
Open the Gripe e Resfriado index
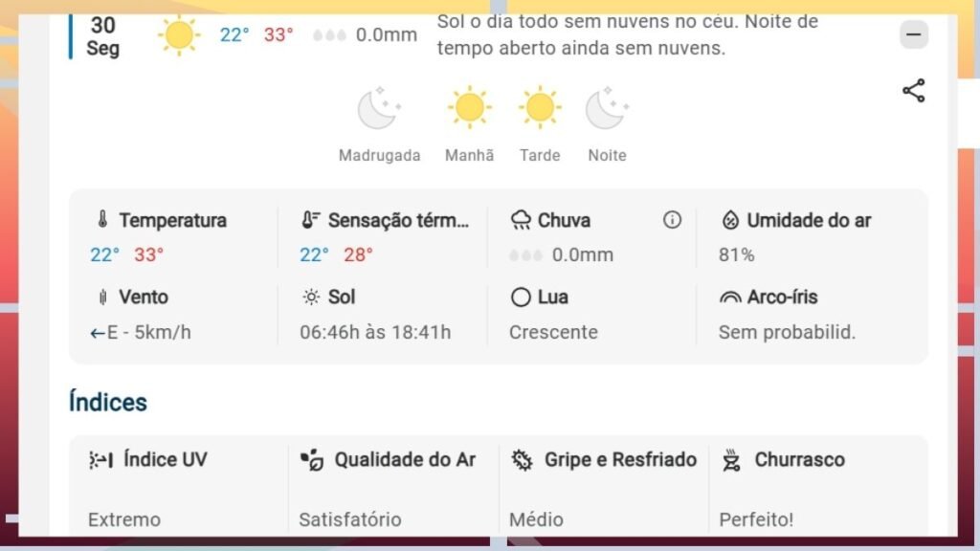[x=619, y=460]
